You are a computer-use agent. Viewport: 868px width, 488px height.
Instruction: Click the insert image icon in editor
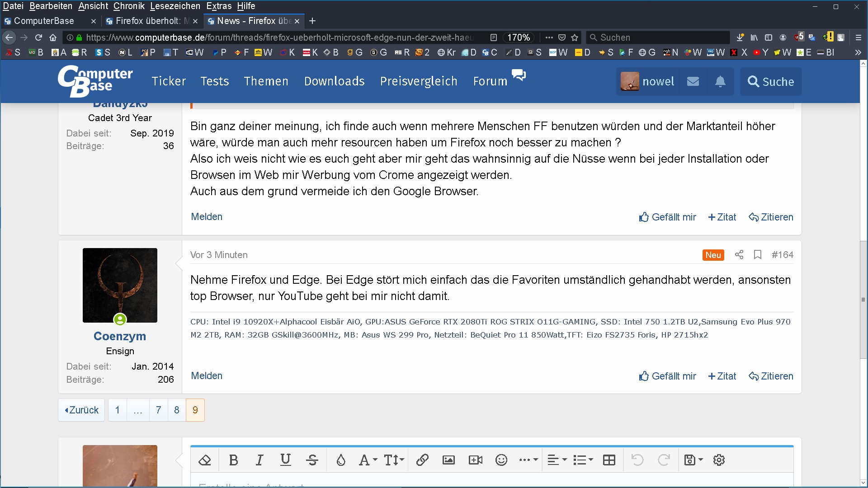coord(448,460)
